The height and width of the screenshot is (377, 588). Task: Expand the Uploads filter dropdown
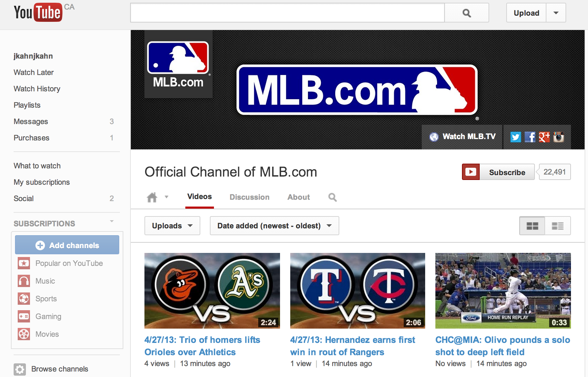tap(172, 226)
